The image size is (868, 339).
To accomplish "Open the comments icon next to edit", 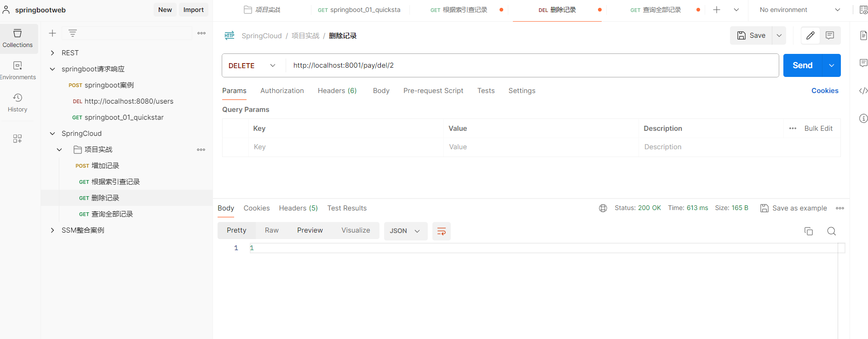I will pos(830,35).
